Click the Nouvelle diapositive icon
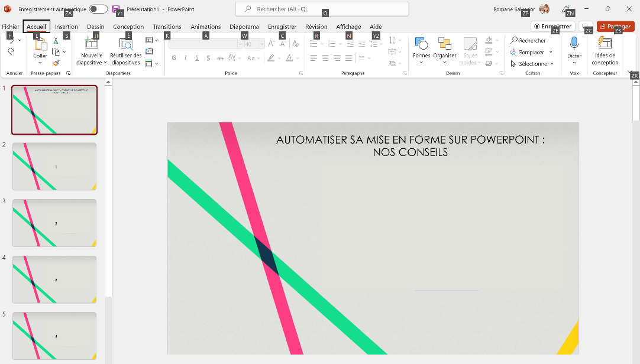640x364 pixels. tap(91, 43)
